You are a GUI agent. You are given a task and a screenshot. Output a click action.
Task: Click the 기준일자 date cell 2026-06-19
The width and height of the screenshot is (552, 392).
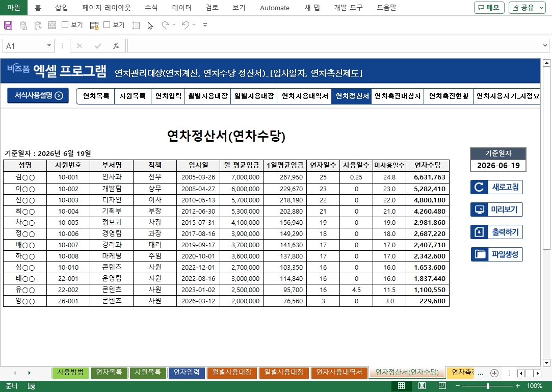click(498, 166)
